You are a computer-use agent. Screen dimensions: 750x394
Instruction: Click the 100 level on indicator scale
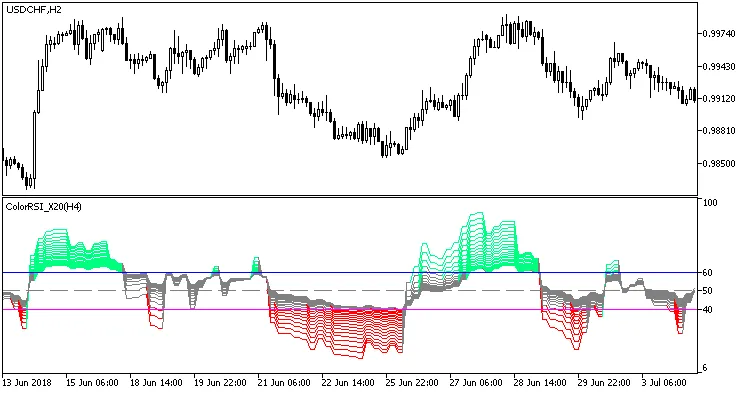(x=710, y=203)
